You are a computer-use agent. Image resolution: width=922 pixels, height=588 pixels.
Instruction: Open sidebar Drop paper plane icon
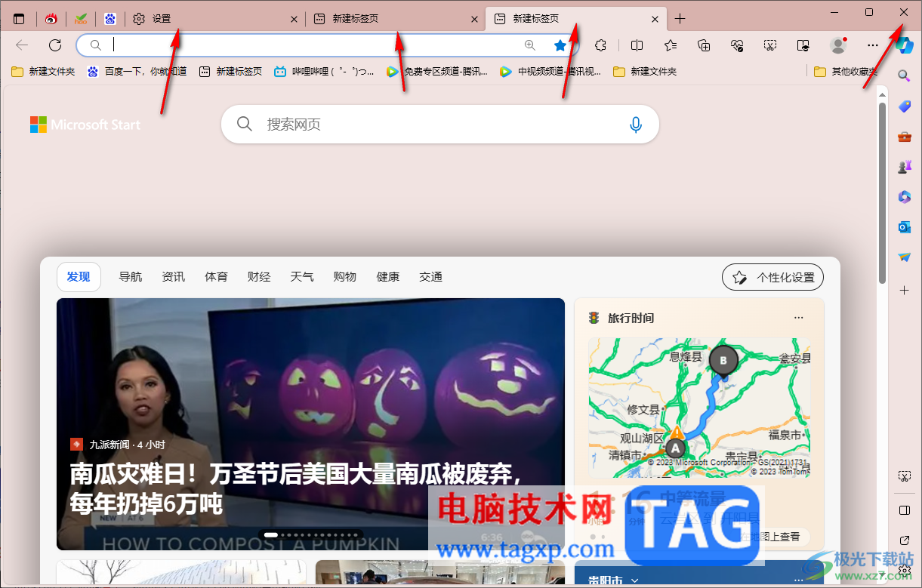point(904,257)
